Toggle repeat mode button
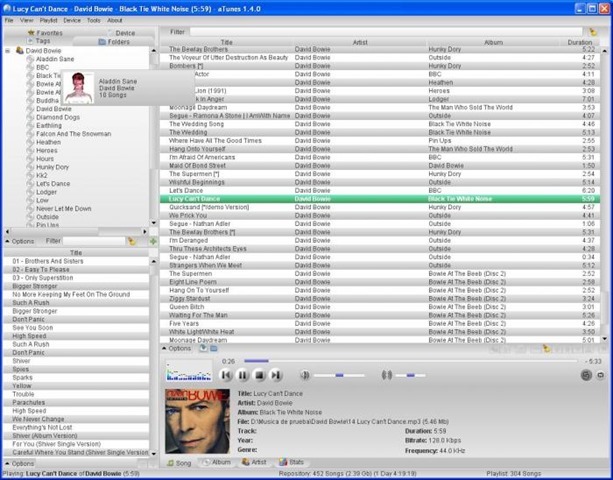The image size is (613, 480). pos(600,375)
